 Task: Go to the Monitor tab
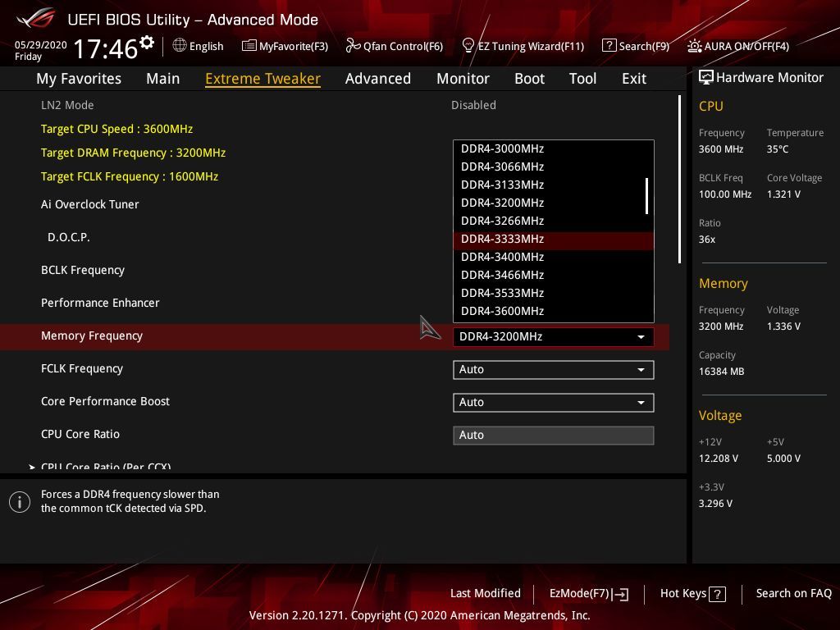pyautogui.click(x=463, y=79)
